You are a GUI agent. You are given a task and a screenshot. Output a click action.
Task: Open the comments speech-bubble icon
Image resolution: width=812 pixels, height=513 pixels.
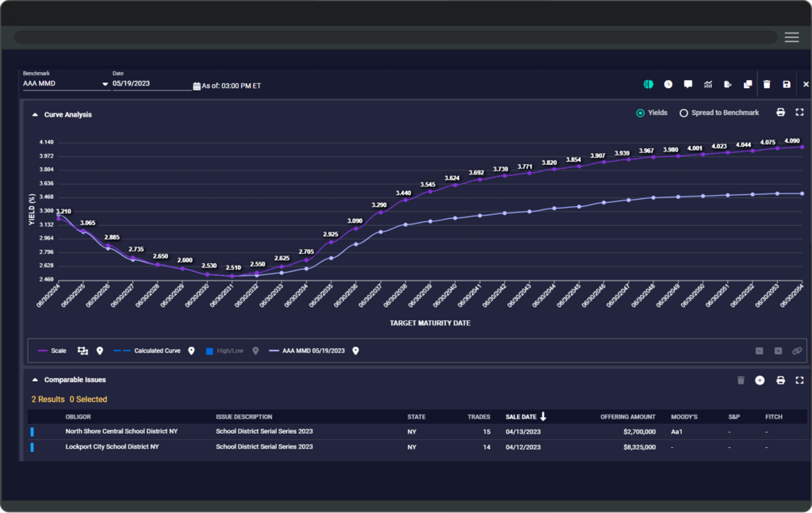[x=688, y=83]
